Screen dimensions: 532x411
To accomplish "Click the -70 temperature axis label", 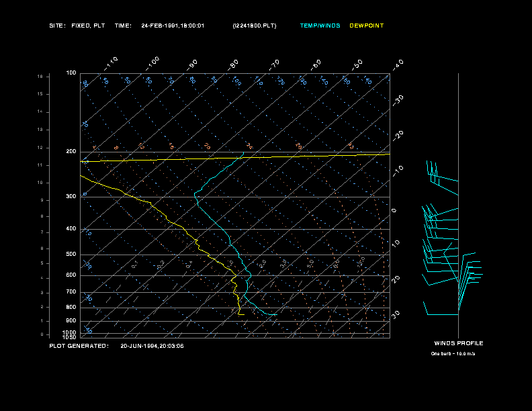I will pyautogui.click(x=274, y=64).
